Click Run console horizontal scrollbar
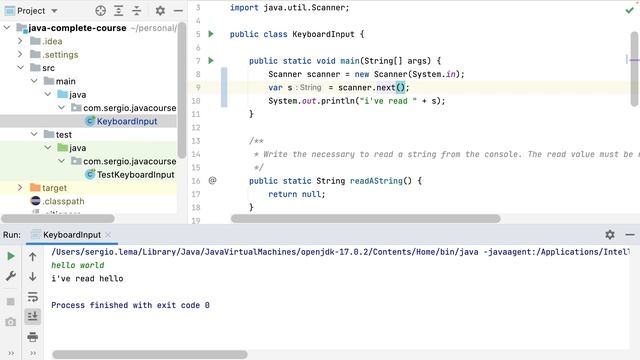 149,354
